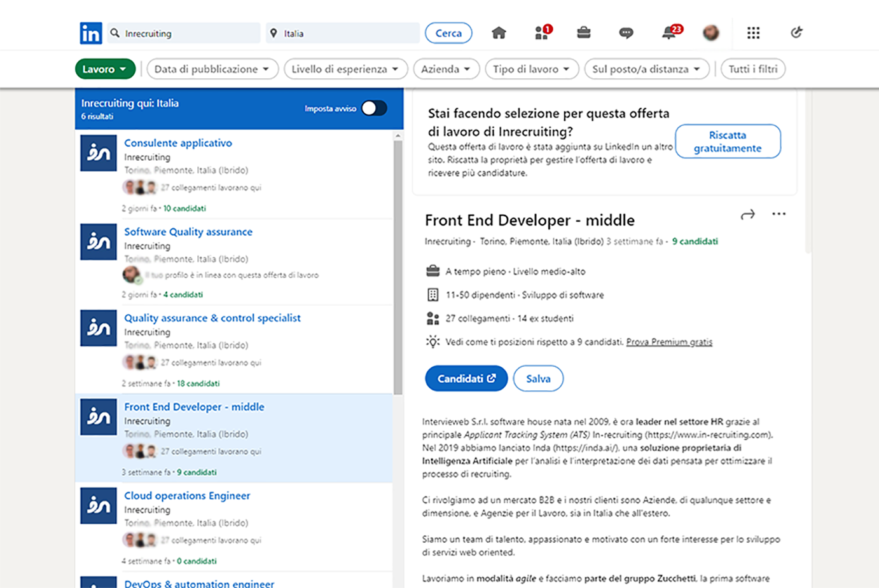Click profile avatar under Software Quality assurance

click(x=132, y=275)
